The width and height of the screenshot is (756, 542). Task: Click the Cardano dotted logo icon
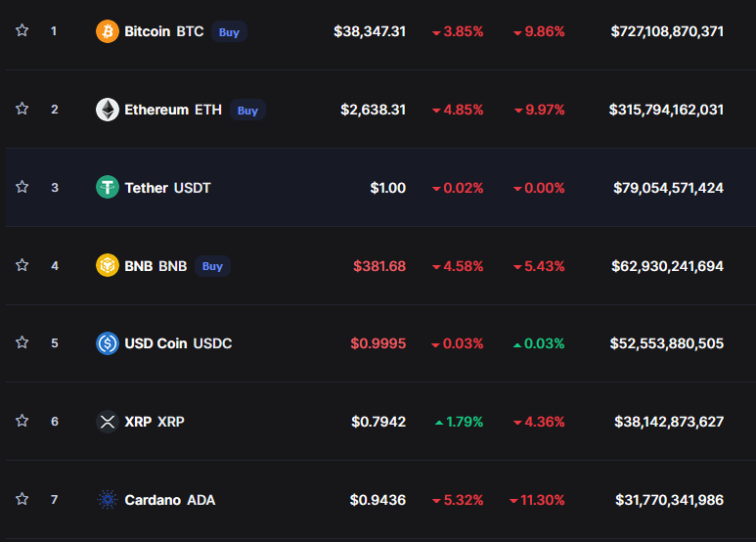108,500
